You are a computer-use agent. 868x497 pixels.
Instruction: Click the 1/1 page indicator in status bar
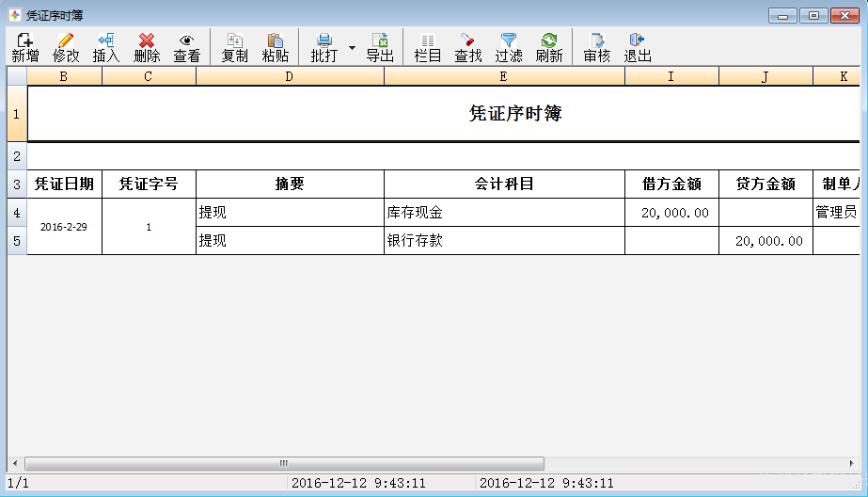tap(18, 483)
